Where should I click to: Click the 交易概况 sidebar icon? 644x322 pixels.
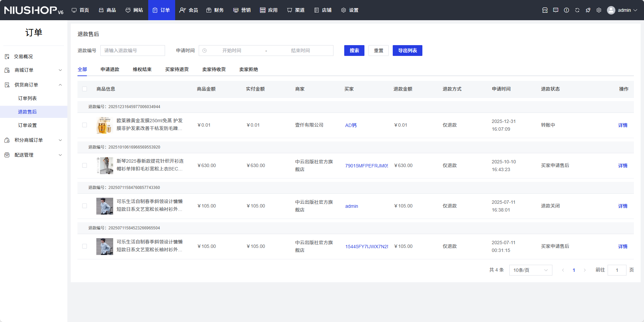(7, 57)
